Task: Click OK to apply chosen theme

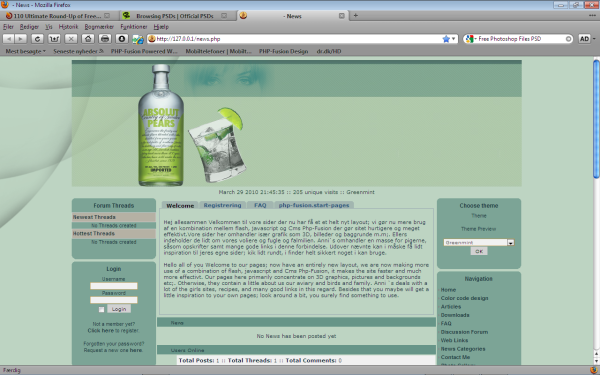Action: 479,251
